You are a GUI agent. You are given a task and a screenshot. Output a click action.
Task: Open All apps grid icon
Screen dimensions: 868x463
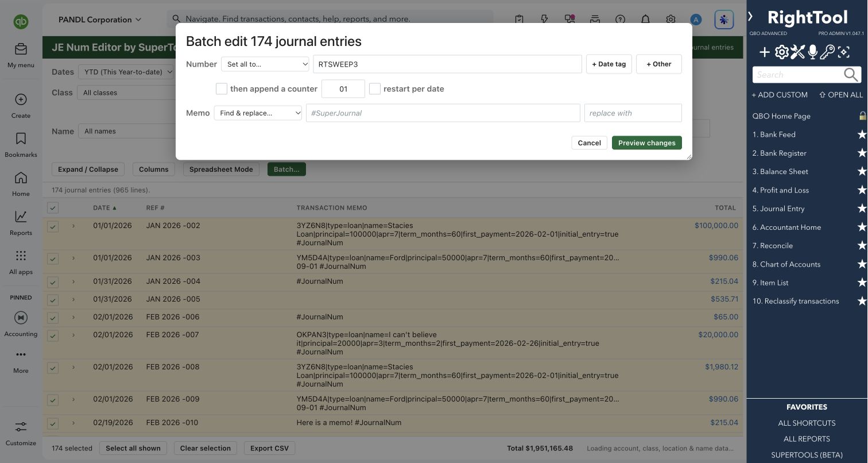pyautogui.click(x=21, y=256)
